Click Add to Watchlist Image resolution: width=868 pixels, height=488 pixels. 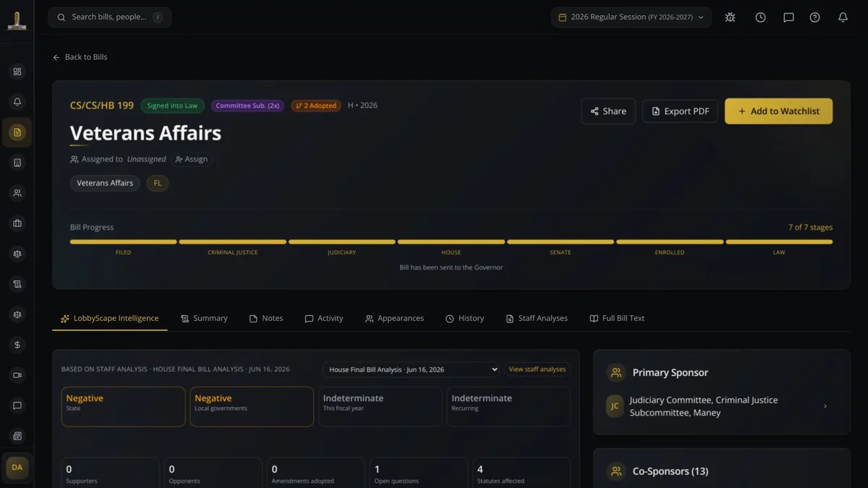click(x=778, y=111)
